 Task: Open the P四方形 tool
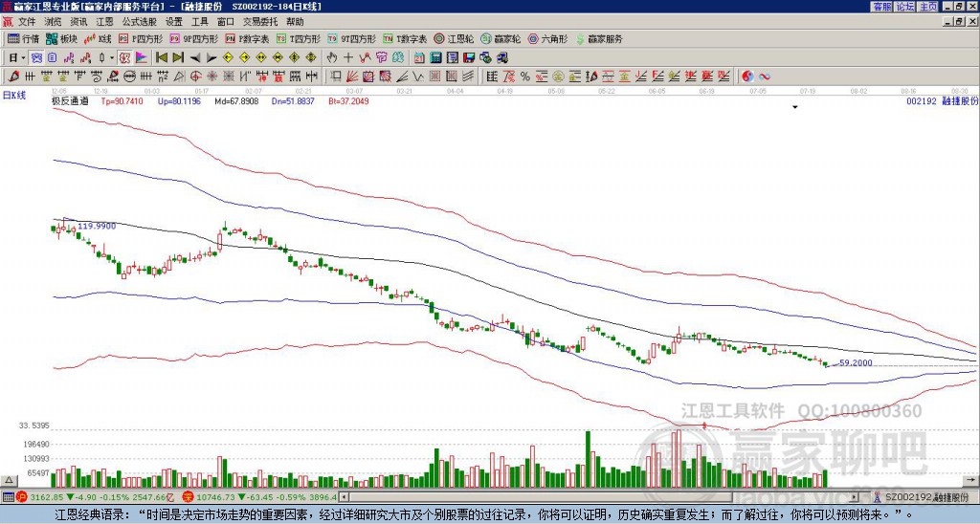(x=141, y=38)
